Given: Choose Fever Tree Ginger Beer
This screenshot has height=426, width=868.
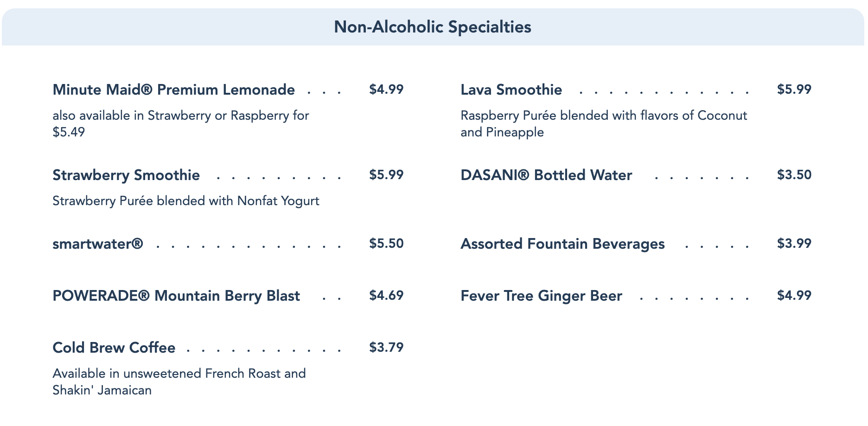Looking at the screenshot, I should [541, 296].
